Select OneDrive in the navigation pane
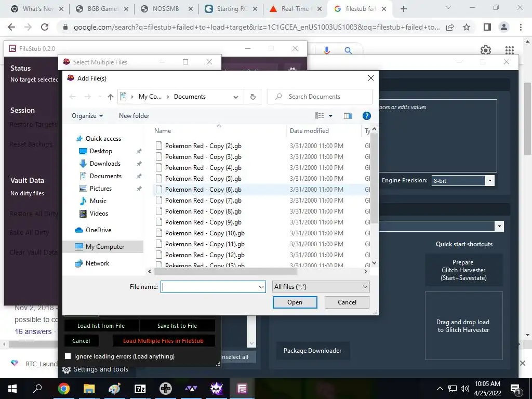 click(x=98, y=230)
